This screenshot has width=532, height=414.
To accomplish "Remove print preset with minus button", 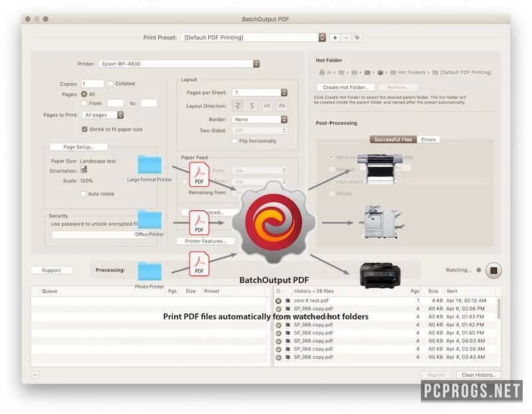I will click(x=346, y=38).
